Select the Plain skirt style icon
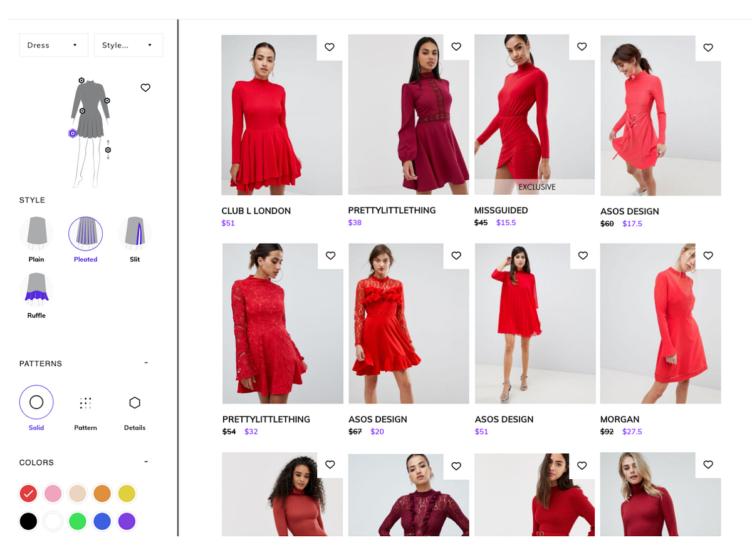Image resolution: width=752 pixels, height=560 pixels. (36, 233)
